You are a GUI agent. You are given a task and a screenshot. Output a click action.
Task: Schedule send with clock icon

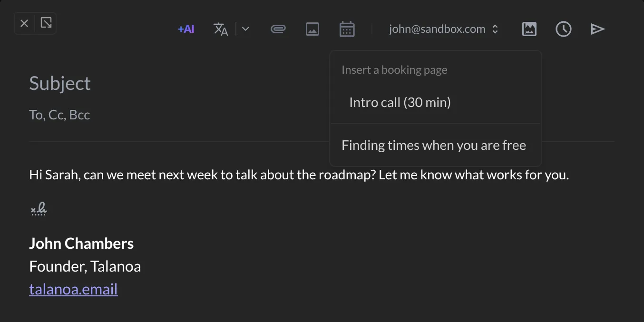coord(564,29)
